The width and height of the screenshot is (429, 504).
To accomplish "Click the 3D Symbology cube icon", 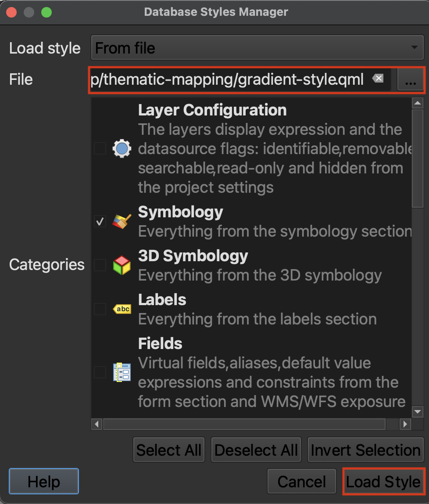I will (x=122, y=265).
